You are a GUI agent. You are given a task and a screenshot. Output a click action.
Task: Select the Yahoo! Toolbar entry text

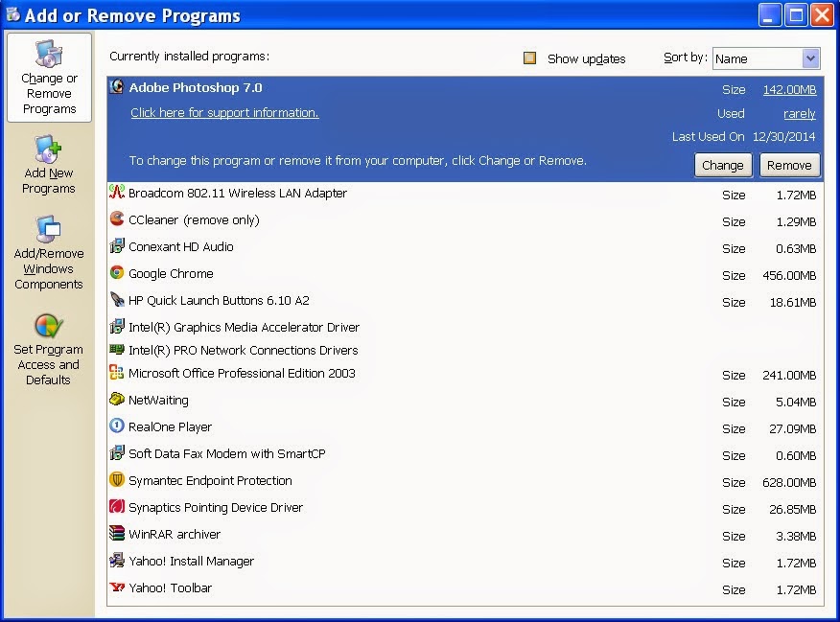170,587
